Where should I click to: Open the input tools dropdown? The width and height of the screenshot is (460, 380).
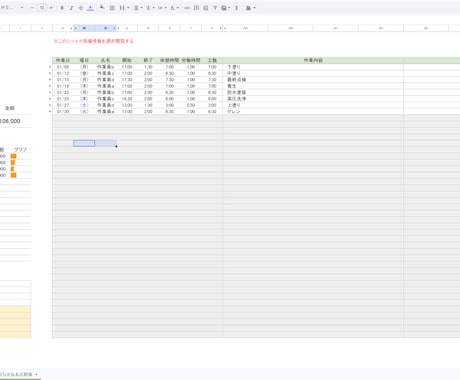(250, 8)
